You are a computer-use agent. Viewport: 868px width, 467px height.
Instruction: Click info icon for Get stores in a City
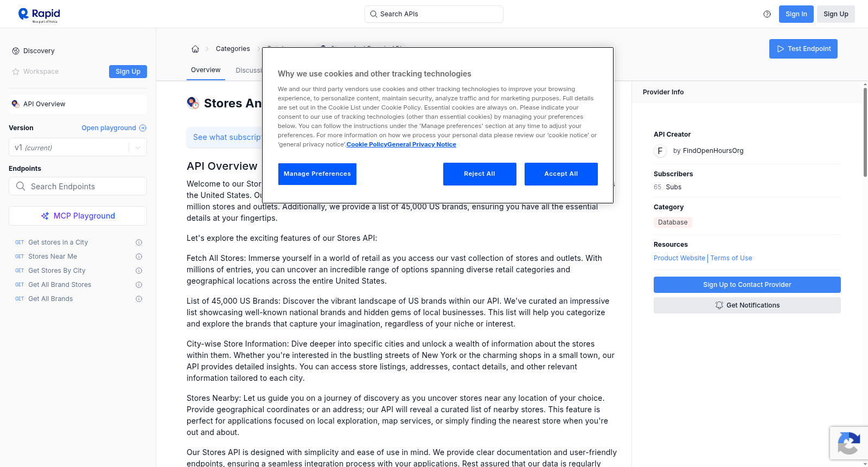(x=139, y=242)
